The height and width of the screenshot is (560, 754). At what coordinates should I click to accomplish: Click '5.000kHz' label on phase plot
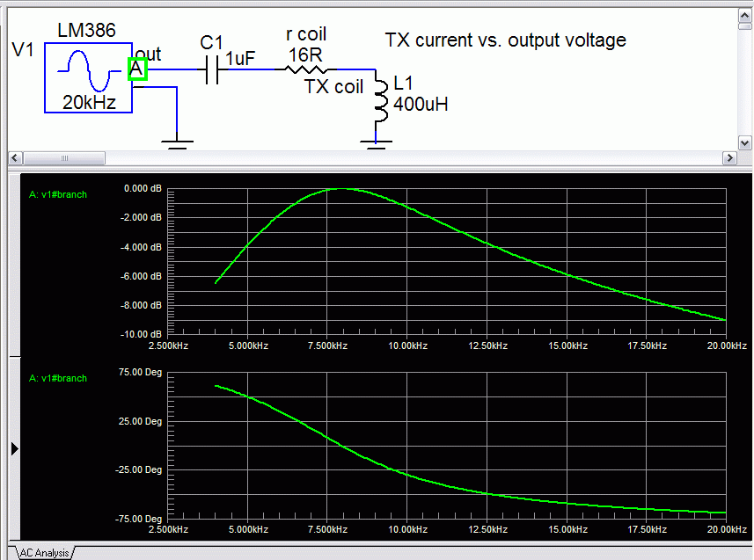tap(248, 529)
